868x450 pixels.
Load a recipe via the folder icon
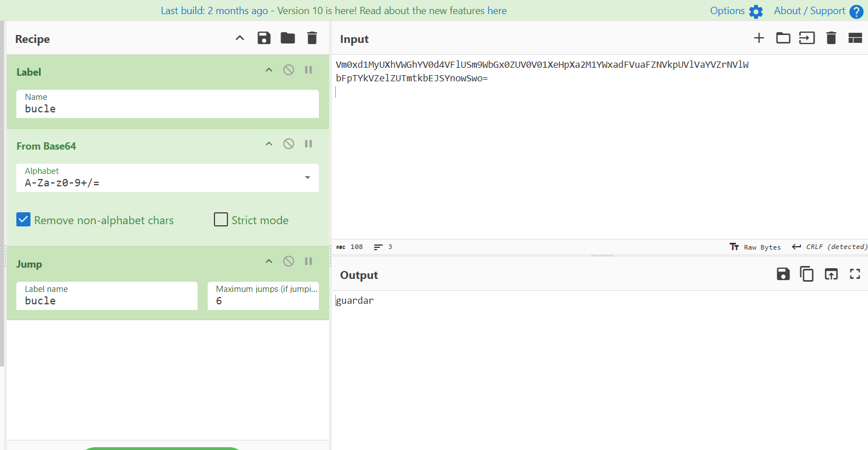coord(288,38)
